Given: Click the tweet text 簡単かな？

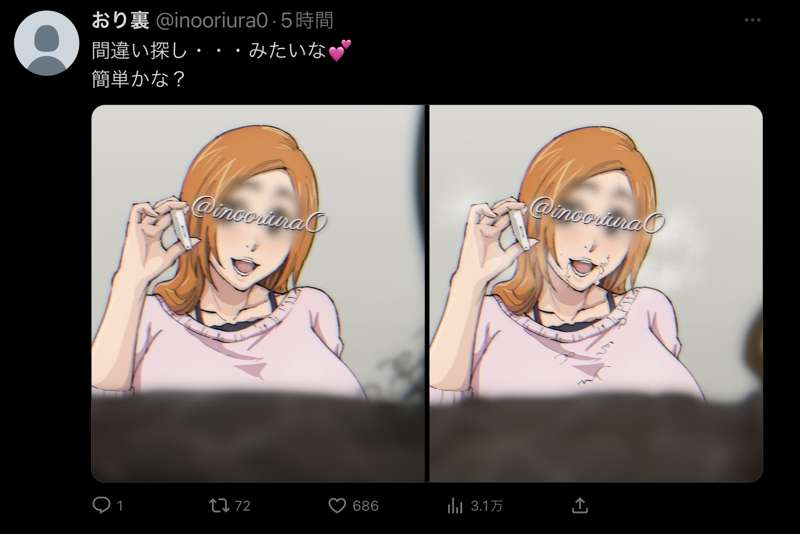Looking at the screenshot, I should pos(138,79).
